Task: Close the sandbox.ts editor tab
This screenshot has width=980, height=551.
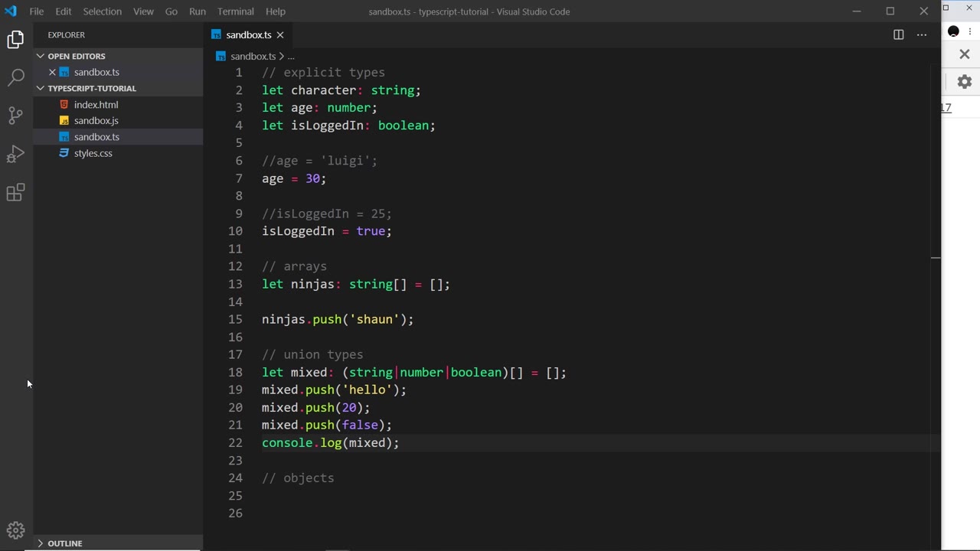Action: 280,34
